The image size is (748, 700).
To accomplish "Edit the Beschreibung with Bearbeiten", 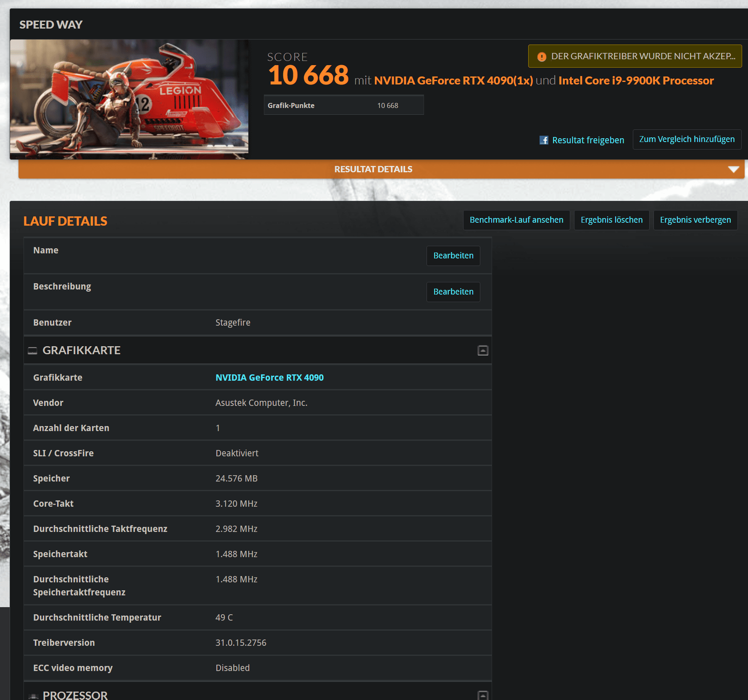I will coord(453,292).
